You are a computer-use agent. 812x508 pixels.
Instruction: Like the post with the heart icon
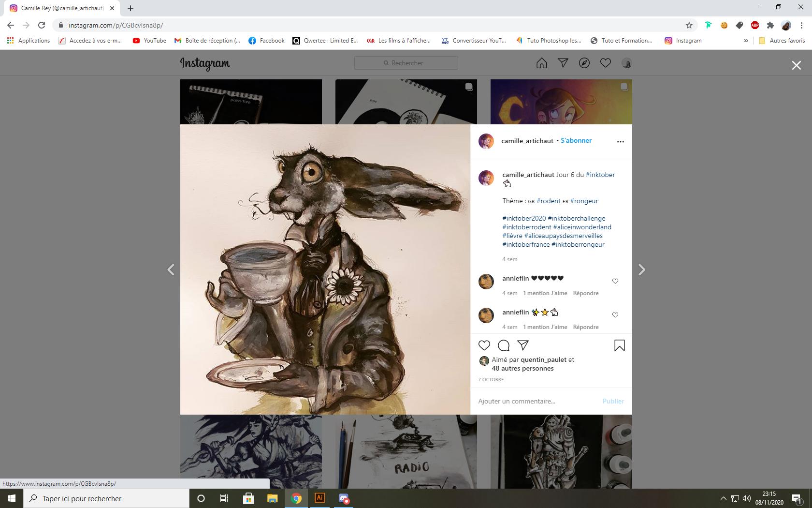click(x=484, y=345)
